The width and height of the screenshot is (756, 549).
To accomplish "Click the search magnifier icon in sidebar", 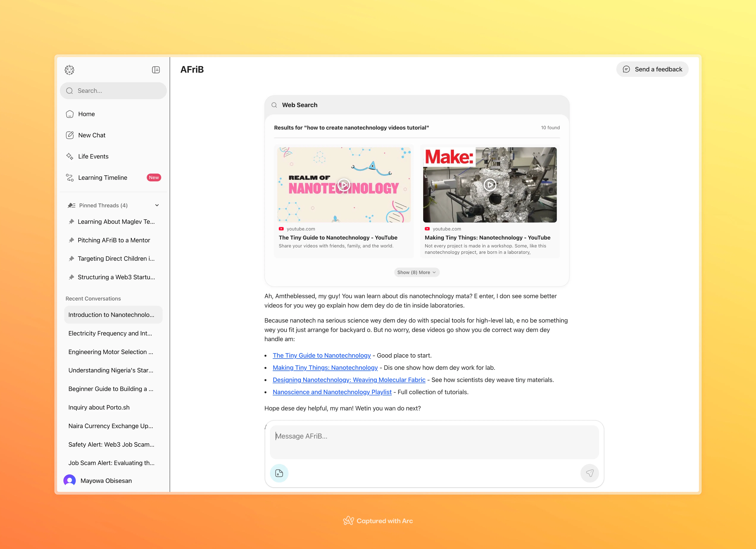I will click(x=69, y=91).
